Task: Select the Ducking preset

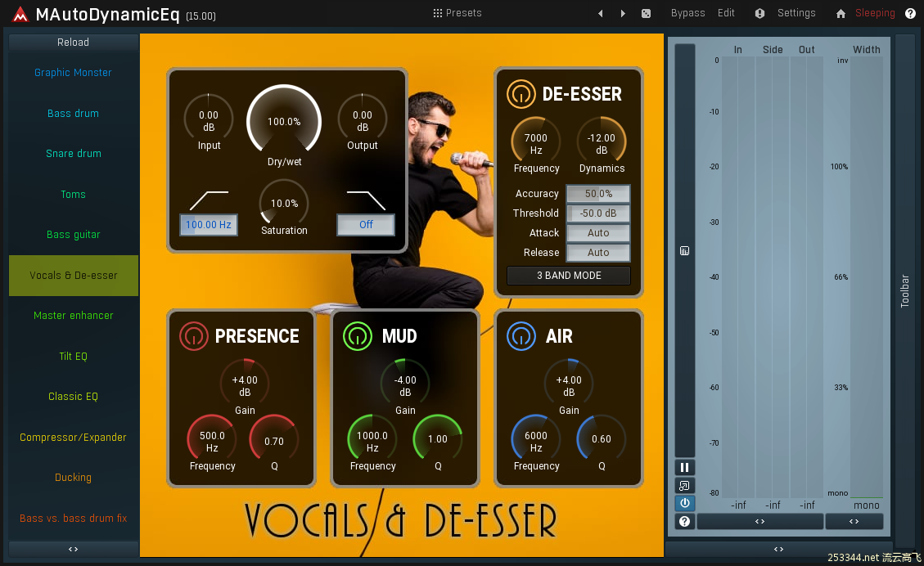Action: click(73, 477)
